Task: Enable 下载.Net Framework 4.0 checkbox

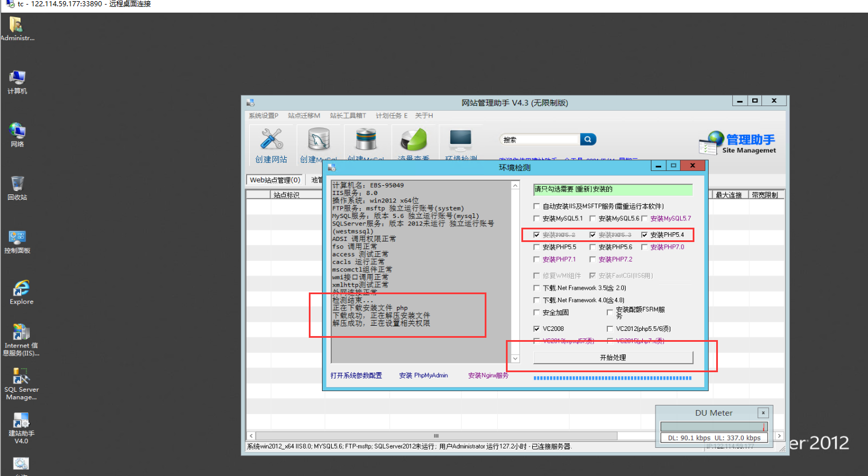Action: pos(537,301)
